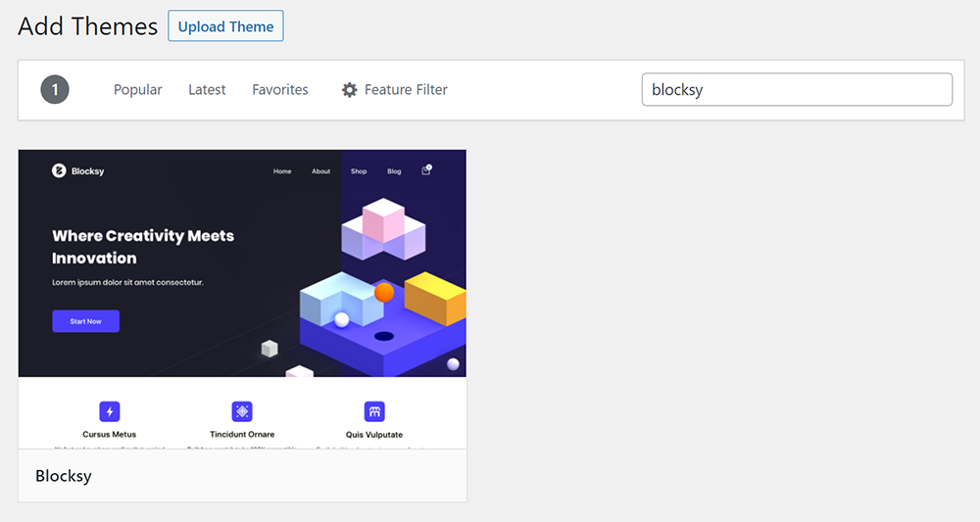Open the Favorites tab
Image resolution: width=980 pixels, height=522 pixels.
click(x=280, y=90)
